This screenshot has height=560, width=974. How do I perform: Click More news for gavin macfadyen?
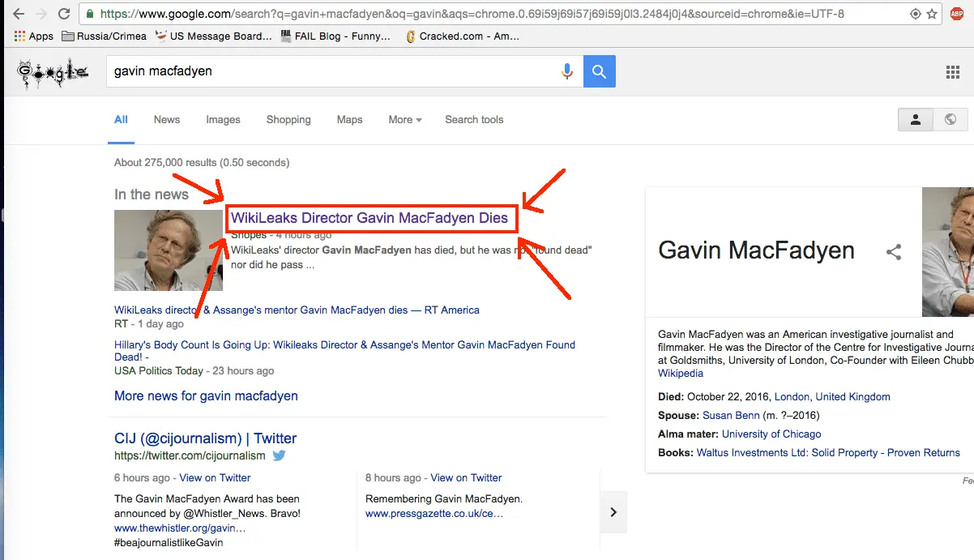coord(206,396)
